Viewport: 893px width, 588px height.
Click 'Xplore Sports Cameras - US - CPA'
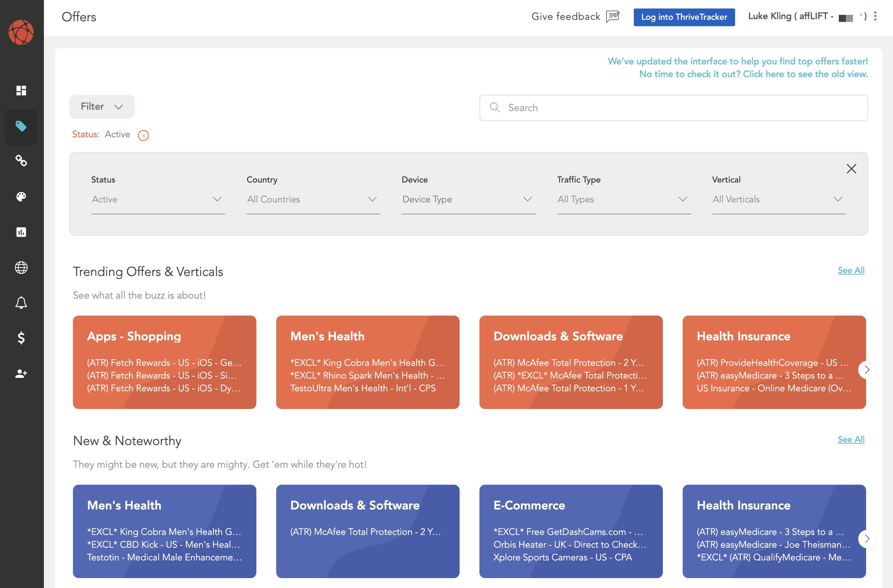(562, 557)
